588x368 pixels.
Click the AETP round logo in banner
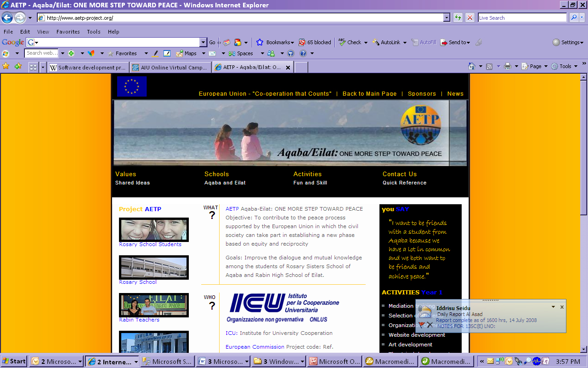pos(420,125)
